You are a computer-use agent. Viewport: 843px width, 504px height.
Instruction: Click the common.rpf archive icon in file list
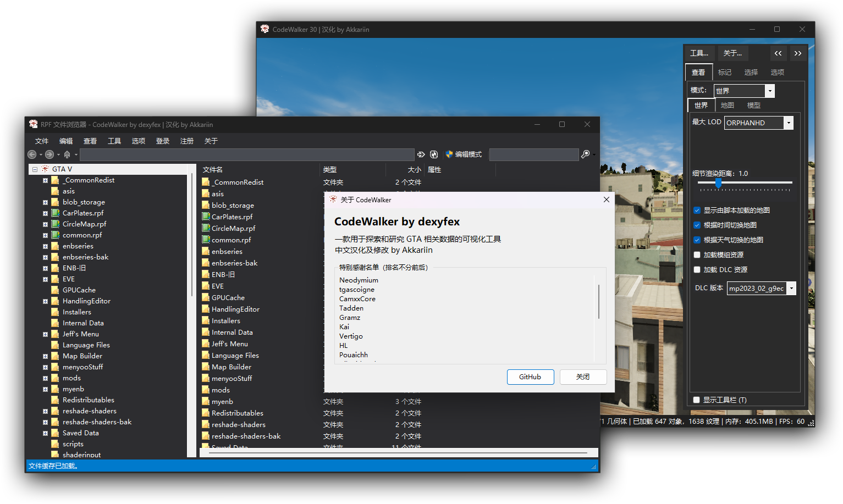tap(206, 240)
